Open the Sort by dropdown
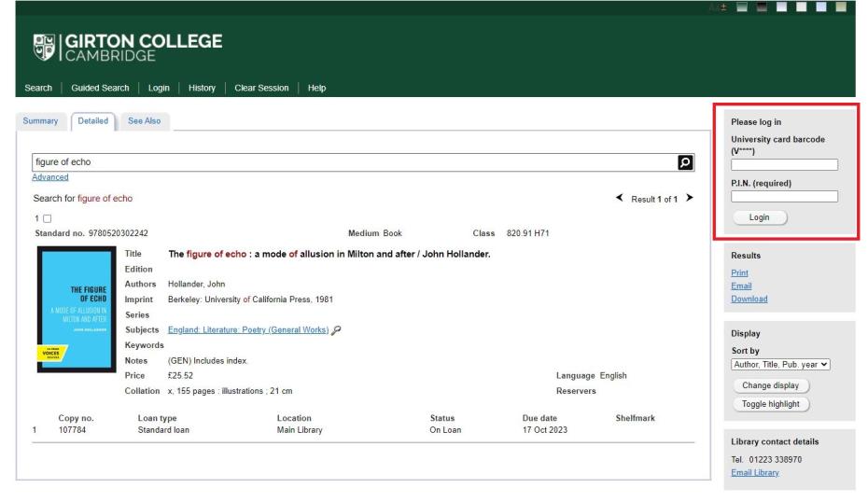Viewport: 868px width, 502px height. tap(780, 364)
